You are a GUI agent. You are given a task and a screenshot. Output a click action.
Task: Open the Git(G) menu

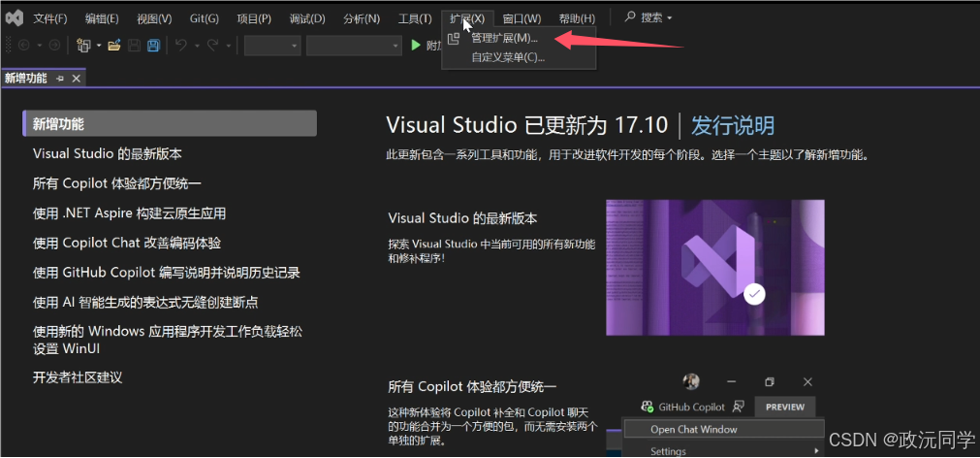click(x=205, y=18)
